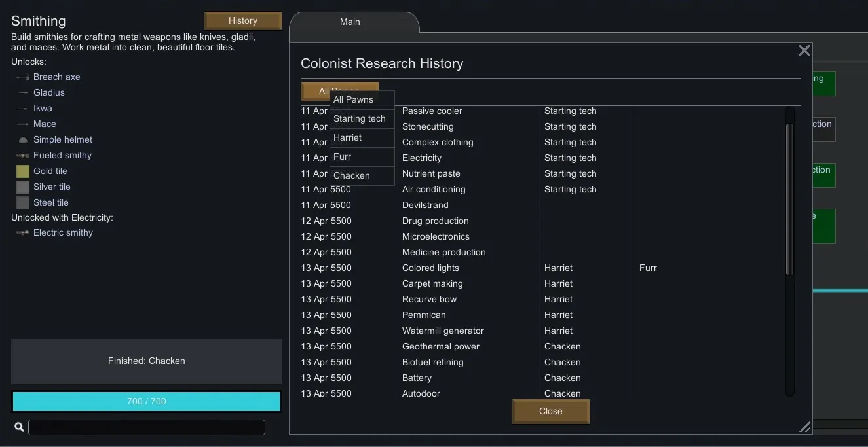Click the Close button at the bottom

tap(550, 412)
